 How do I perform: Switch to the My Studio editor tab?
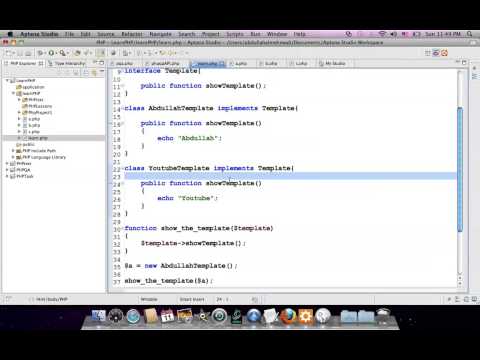(x=332, y=63)
